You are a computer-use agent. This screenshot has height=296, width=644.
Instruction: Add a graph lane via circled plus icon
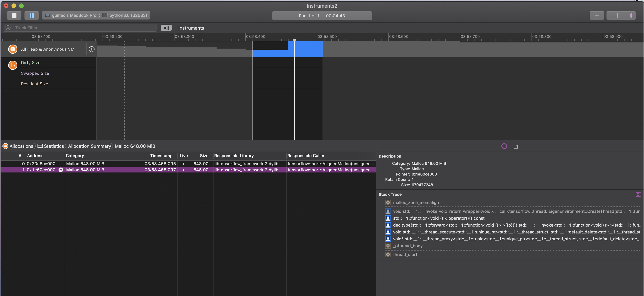tap(91, 49)
